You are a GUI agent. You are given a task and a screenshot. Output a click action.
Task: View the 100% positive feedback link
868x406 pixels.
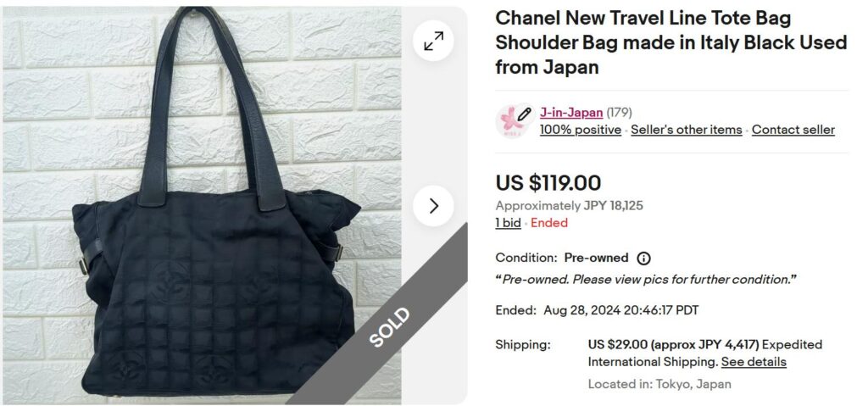coord(580,130)
